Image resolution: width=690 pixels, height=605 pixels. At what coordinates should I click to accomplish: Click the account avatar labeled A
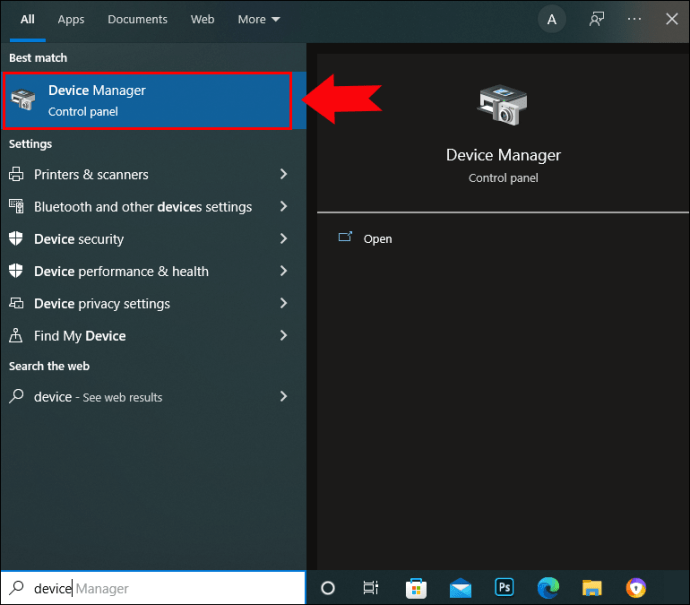(x=551, y=19)
